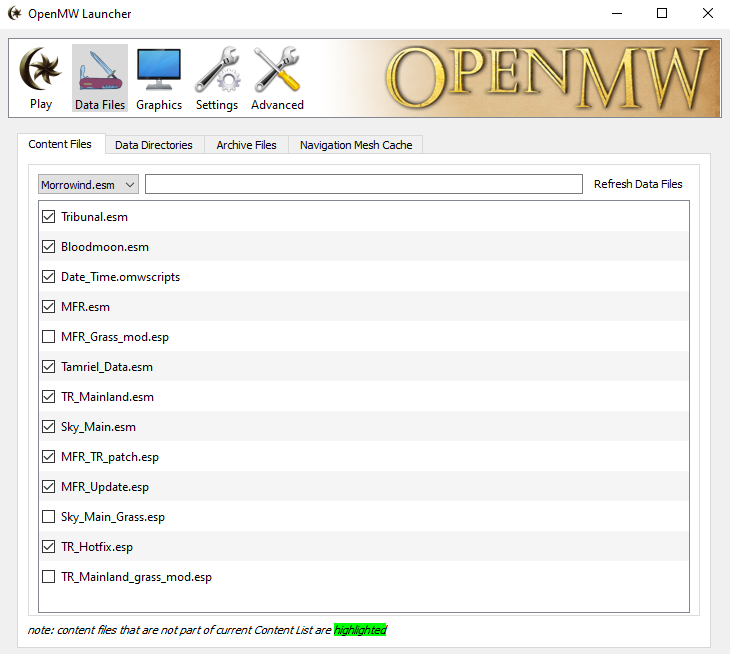
Task: Click the OPENMW banner logo
Action: tap(548, 77)
